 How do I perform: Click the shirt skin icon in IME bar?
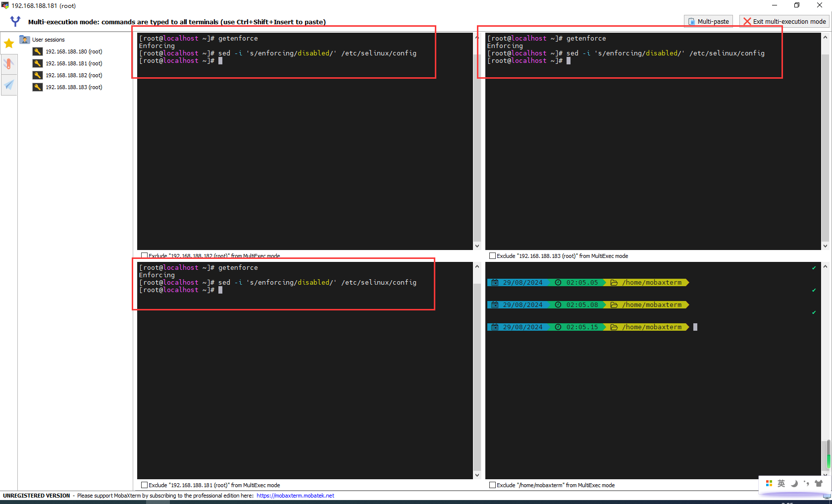tap(819, 483)
